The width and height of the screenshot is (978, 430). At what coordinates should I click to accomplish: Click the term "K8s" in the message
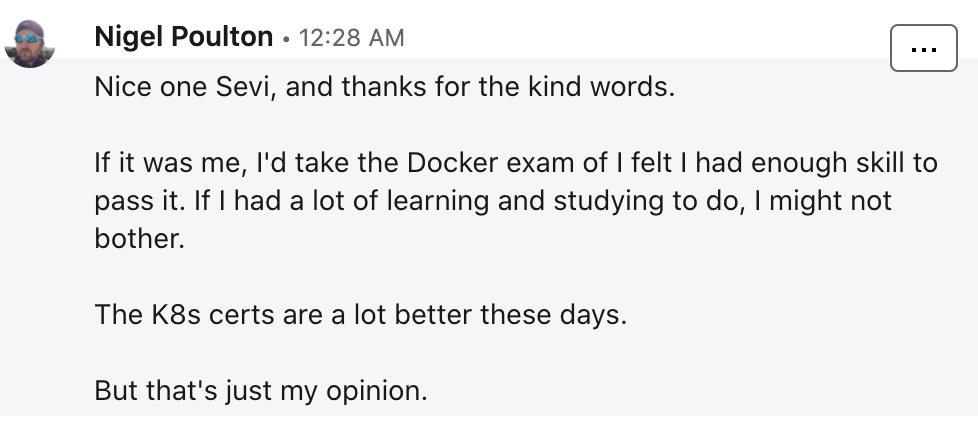(x=176, y=315)
